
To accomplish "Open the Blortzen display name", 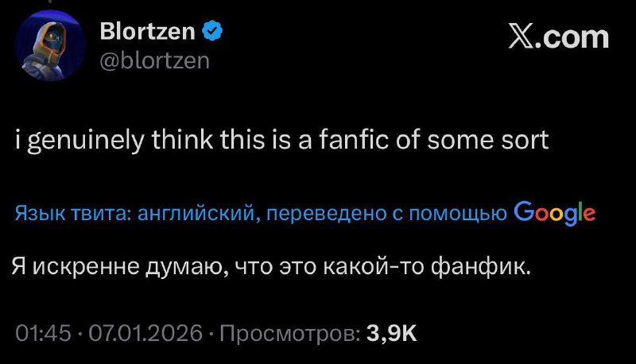I will (150, 32).
